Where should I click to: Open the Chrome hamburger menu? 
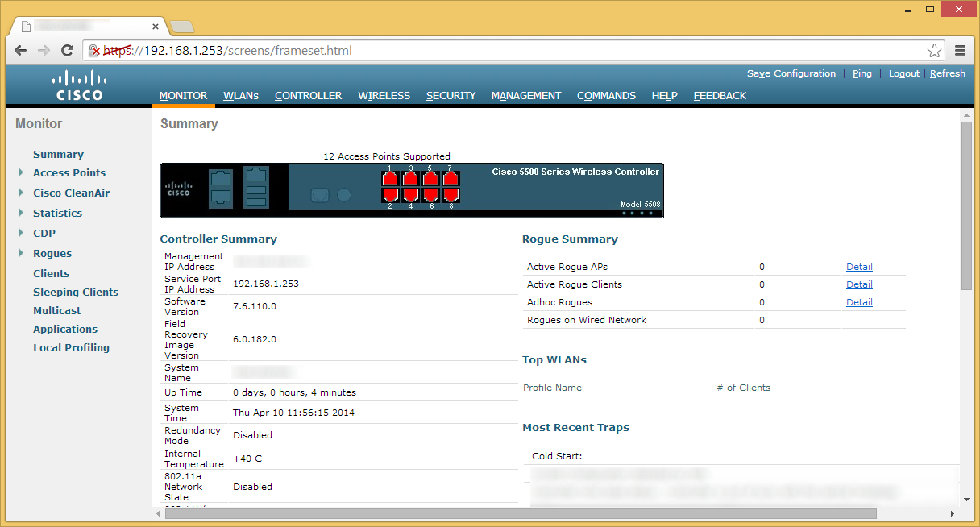click(960, 49)
